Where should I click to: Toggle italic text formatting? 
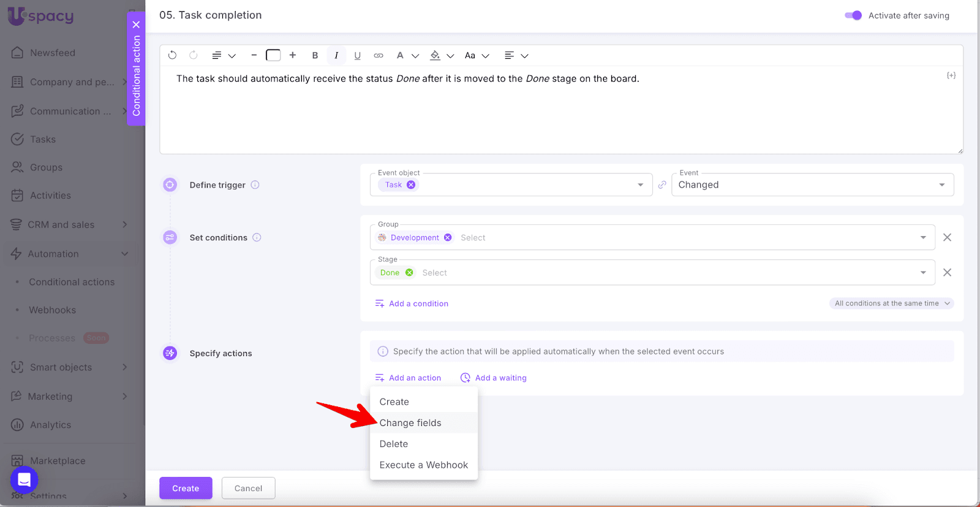point(336,55)
